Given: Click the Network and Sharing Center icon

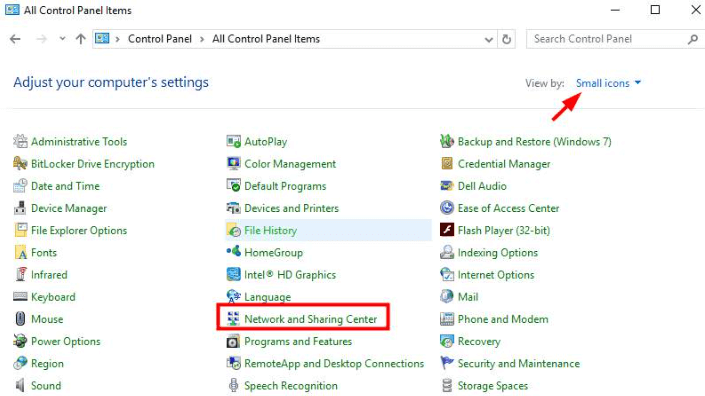Looking at the screenshot, I should (x=233, y=319).
